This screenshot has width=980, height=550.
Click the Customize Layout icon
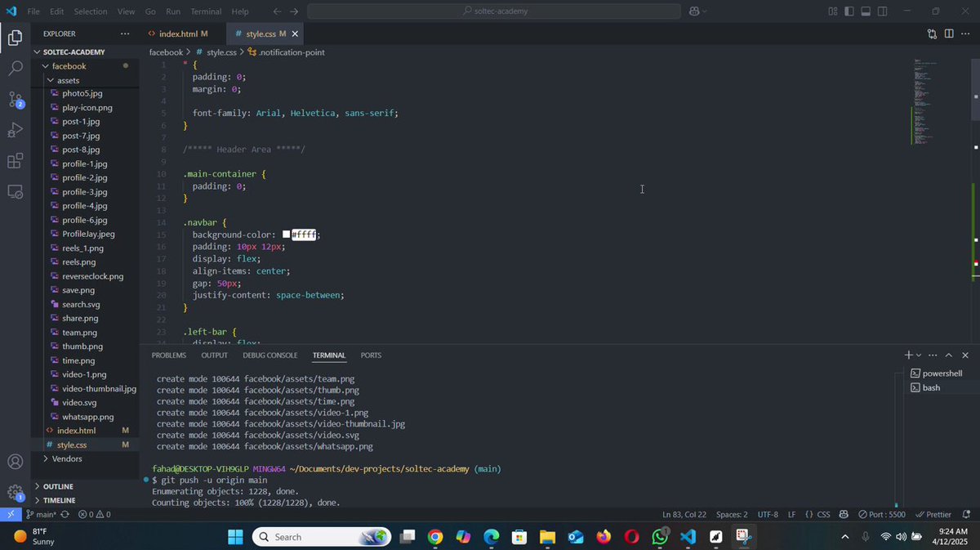[833, 11]
